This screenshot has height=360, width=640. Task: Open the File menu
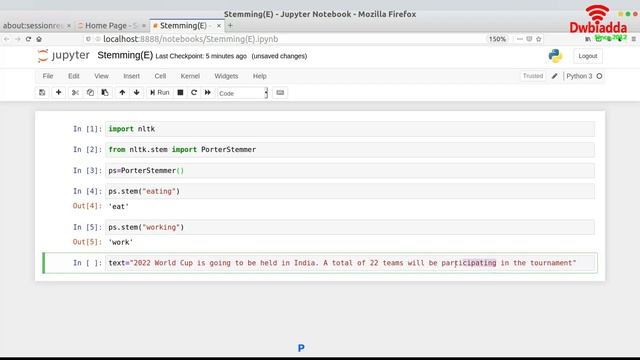coord(48,76)
